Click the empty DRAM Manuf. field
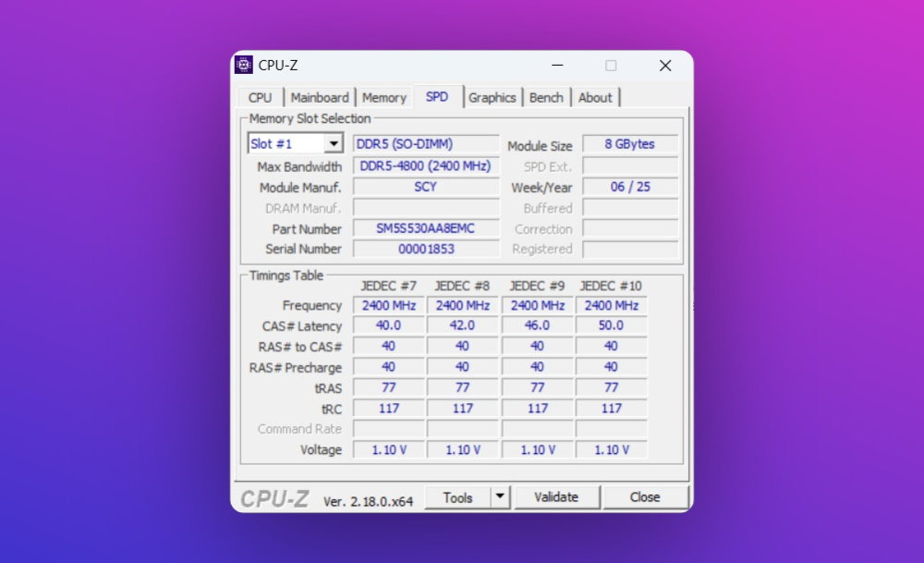 426,208
